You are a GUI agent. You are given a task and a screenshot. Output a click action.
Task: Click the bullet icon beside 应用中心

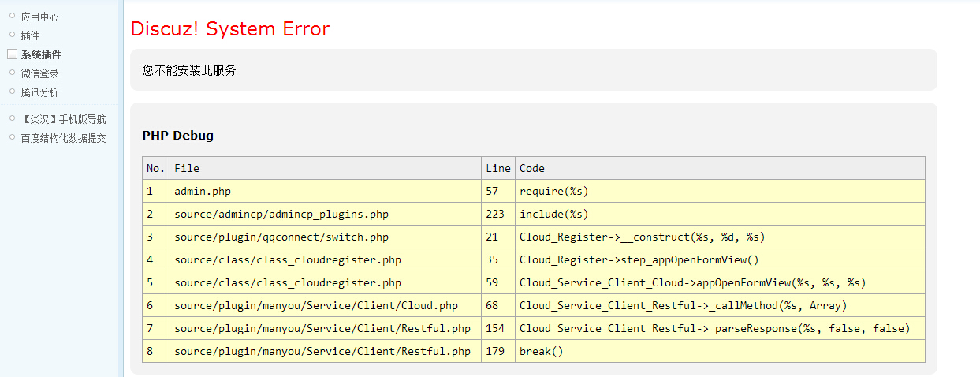tap(12, 16)
